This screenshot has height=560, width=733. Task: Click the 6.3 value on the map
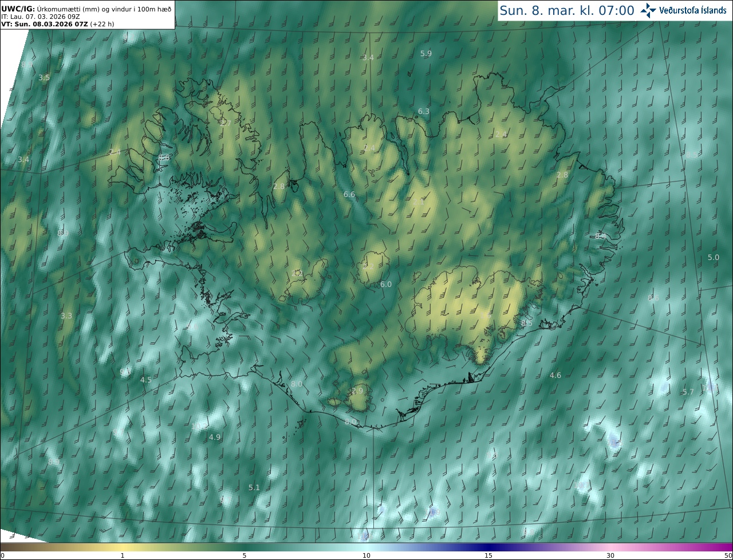tap(424, 111)
